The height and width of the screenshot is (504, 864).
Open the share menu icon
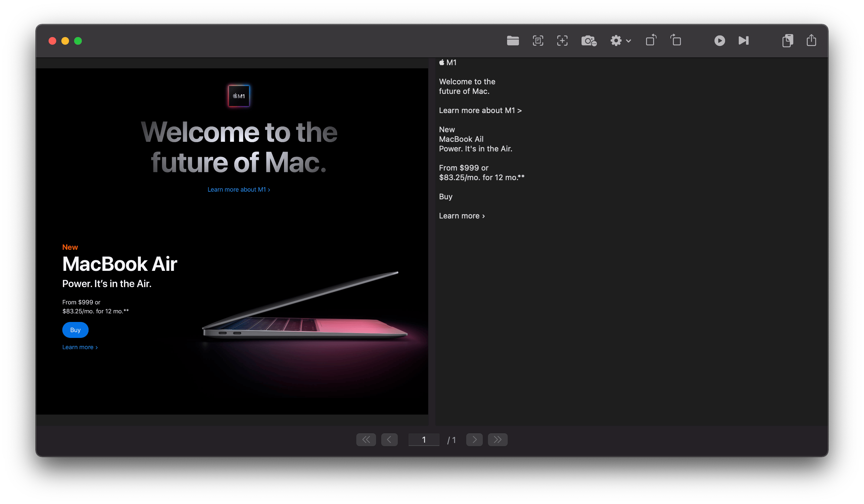point(812,40)
